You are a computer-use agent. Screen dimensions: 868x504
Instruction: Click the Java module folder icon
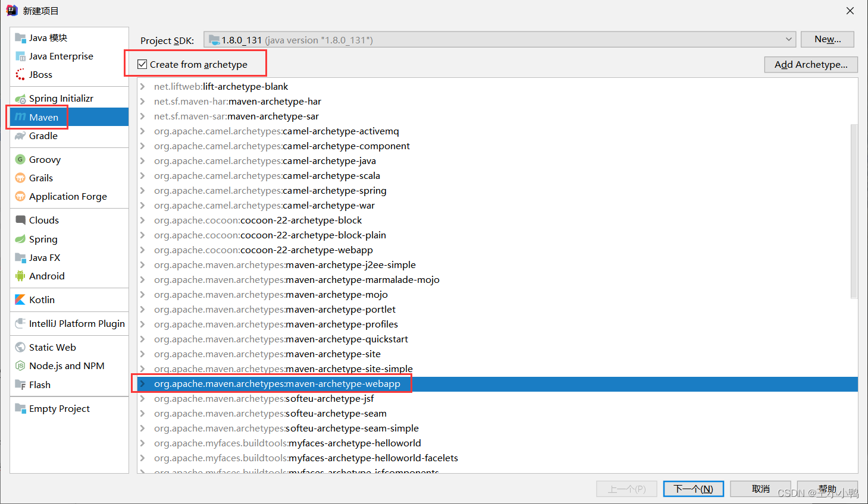(x=20, y=37)
